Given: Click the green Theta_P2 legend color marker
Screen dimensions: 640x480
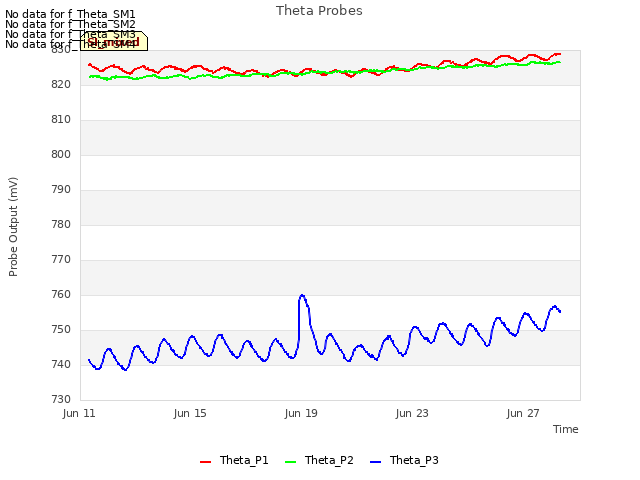Looking at the screenshot, I should tap(290, 462).
